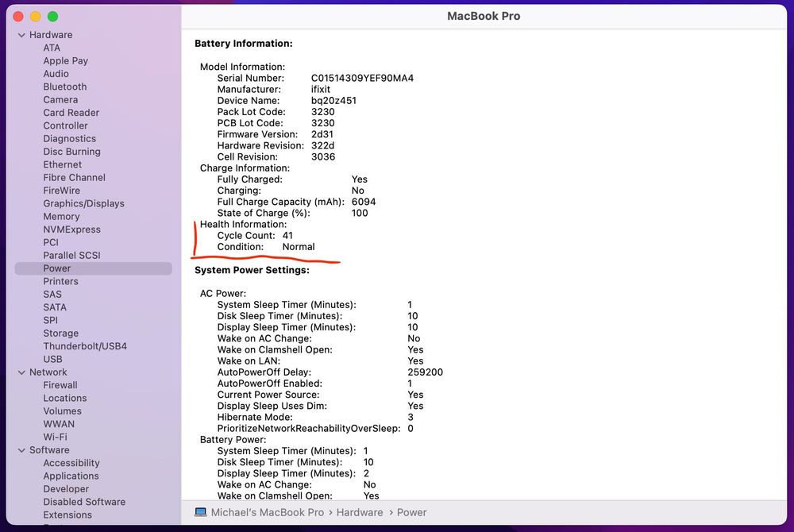This screenshot has width=794, height=532.
Task: Click the MacBook Pro window title
Action: click(x=484, y=16)
